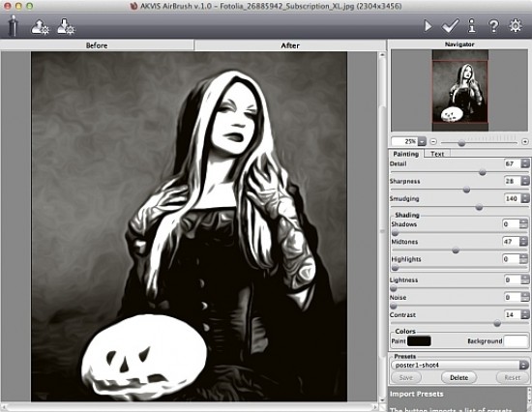Open program info icon
This screenshot has width=532, height=412.
coord(472,26)
